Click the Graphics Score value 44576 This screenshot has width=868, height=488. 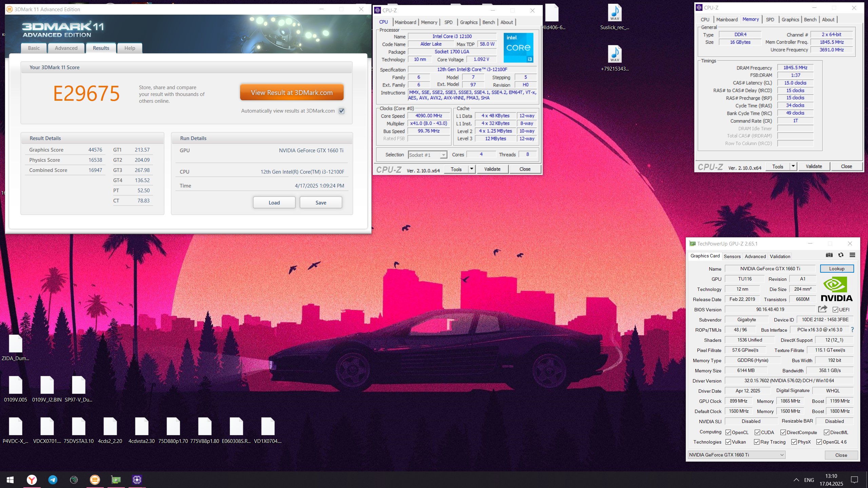[95, 150]
